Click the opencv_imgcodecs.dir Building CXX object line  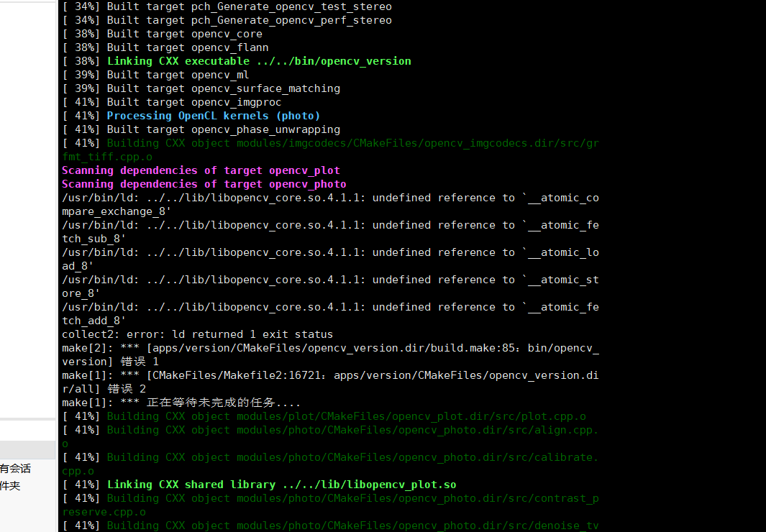(x=330, y=144)
